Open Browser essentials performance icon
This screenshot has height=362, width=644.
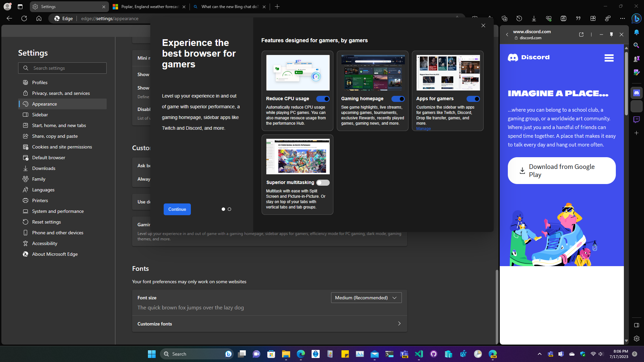549,18
